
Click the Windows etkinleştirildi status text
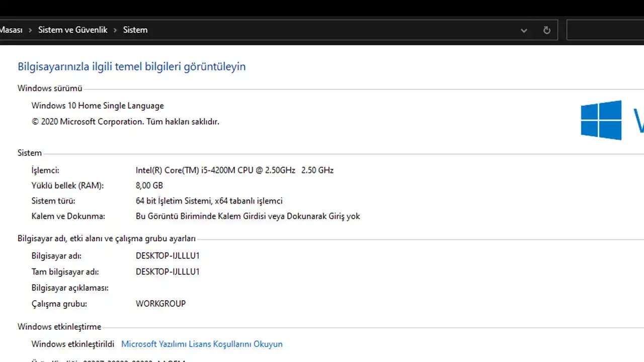[x=73, y=344]
